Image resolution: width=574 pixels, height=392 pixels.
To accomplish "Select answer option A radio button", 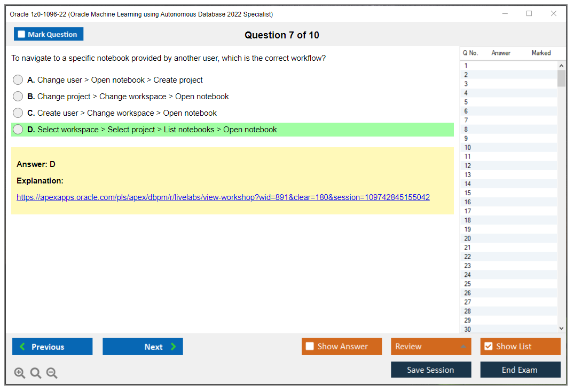I will point(18,79).
